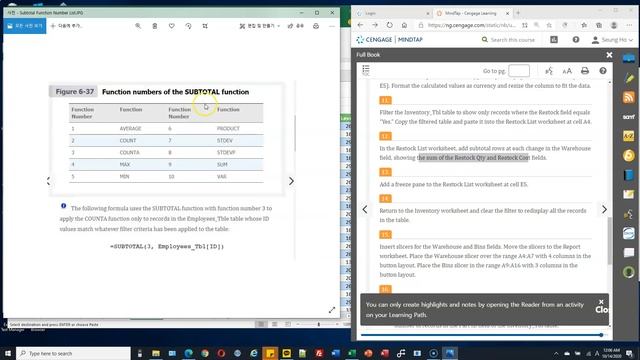Delete the photo with the trash icon
The width and height of the screenshot is (640, 360).
coord(155,26)
